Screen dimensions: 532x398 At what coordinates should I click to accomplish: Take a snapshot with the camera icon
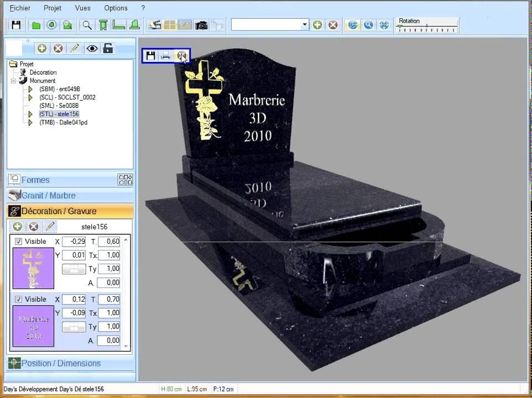(201, 25)
